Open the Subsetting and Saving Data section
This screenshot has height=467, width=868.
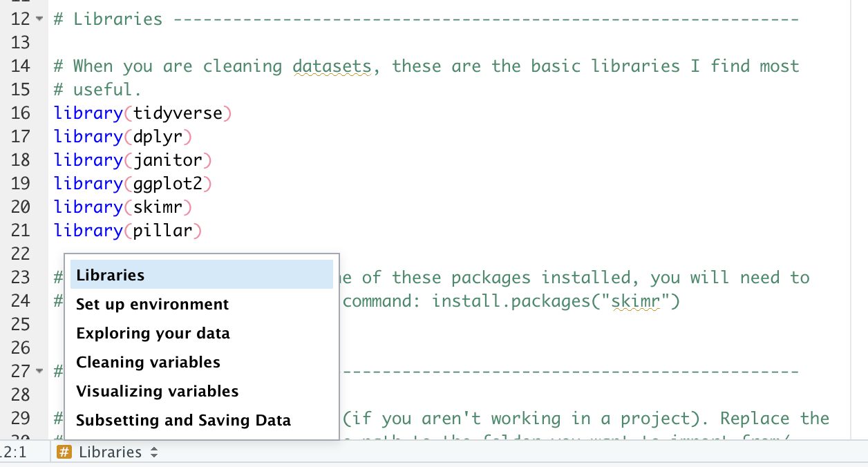pos(183,421)
